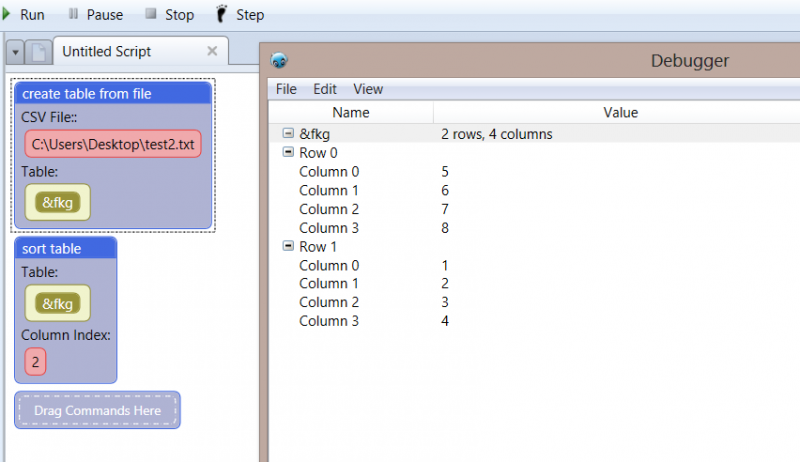Open the tab list dropdown arrow
Image resolution: width=800 pixels, height=462 pixels.
(15, 52)
